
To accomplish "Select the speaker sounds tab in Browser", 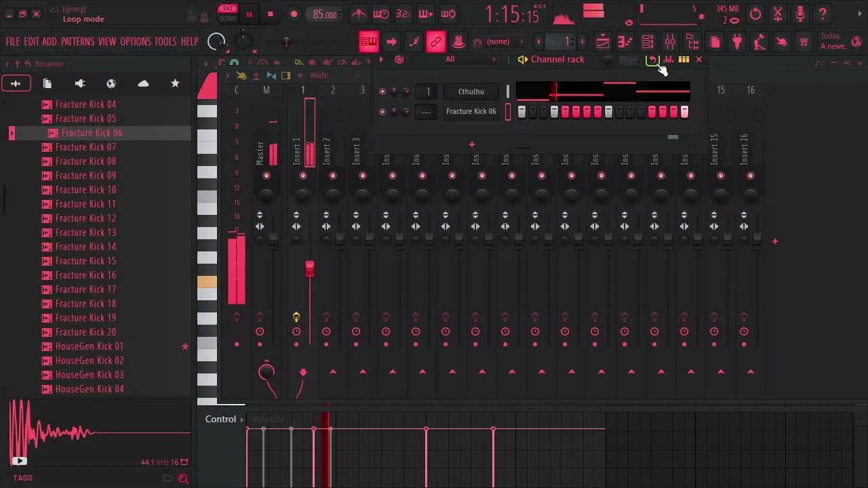I will pyautogui.click(x=79, y=83).
